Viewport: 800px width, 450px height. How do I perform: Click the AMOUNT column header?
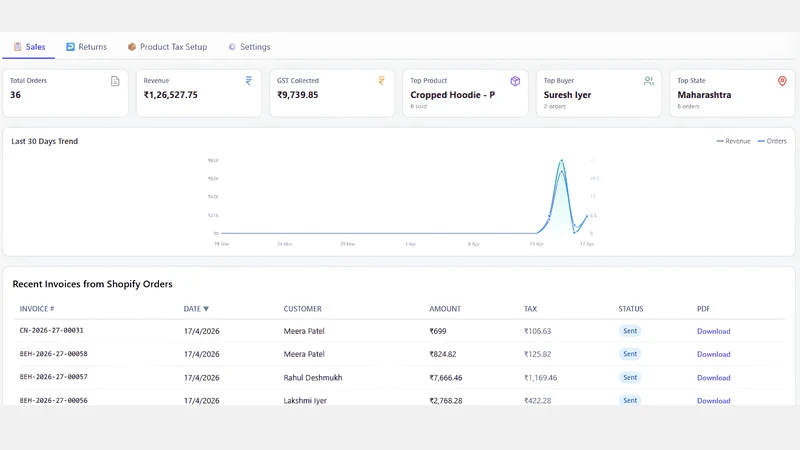pyautogui.click(x=445, y=309)
